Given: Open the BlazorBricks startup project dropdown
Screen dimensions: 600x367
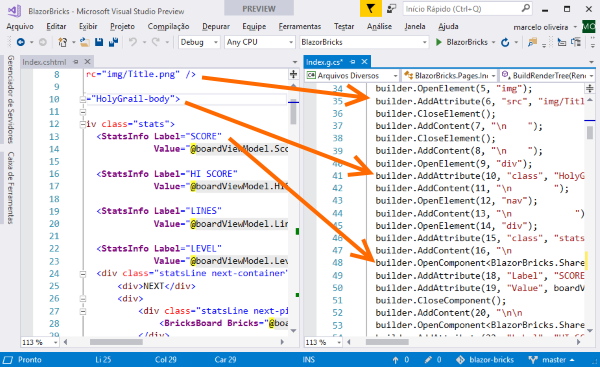Looking at the screenshot, I should point(364,42).
